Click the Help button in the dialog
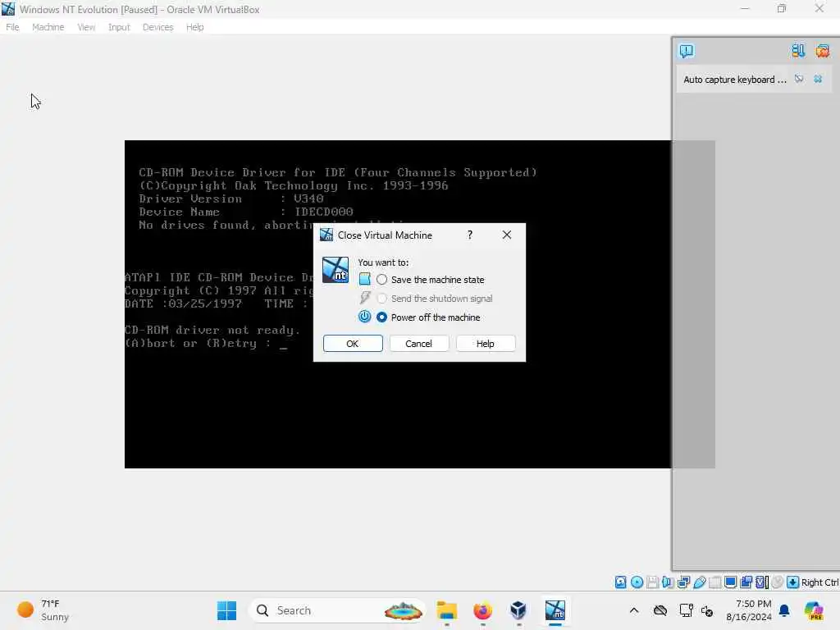The width and height of the screenshot is (840, 630). point(486,344)
